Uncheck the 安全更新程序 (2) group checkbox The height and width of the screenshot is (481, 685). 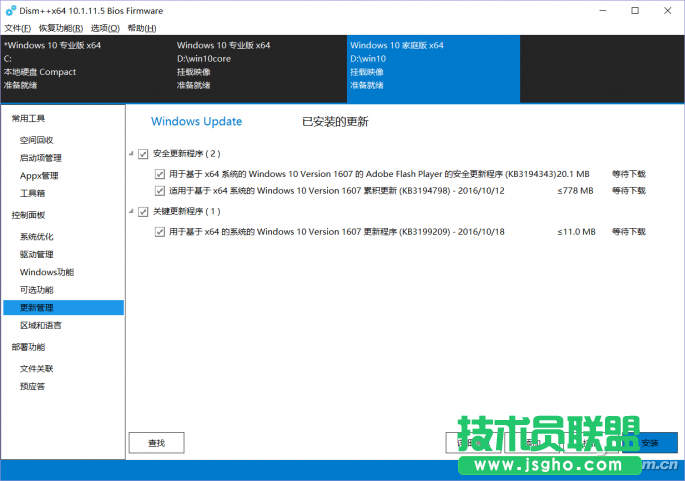[x=144, y=154]
